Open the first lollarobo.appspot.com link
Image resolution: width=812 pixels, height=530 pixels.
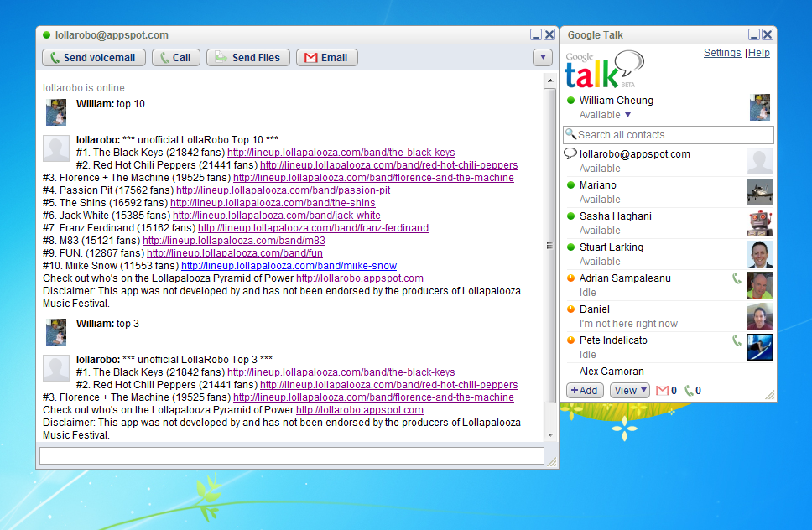click(360, 278)
